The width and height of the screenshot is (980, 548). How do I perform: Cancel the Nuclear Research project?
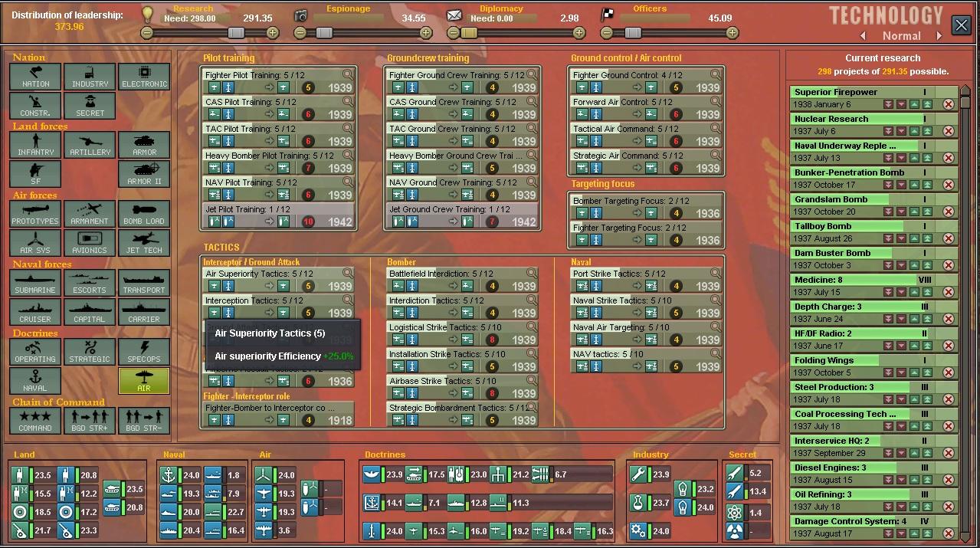949,131
